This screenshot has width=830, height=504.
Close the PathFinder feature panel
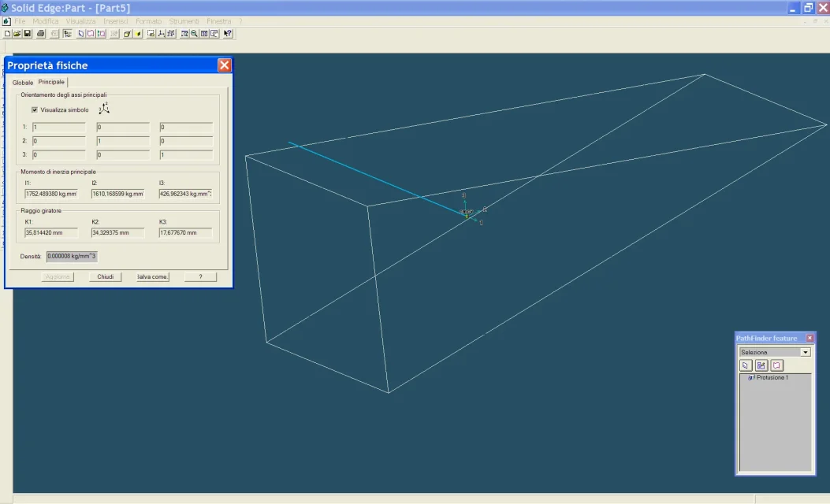(x=810, y=338)
